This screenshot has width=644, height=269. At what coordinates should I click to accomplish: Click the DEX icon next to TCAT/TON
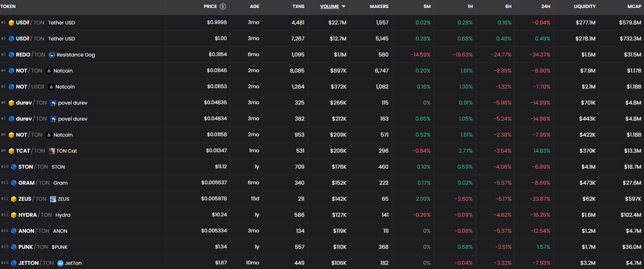(11, 151)
